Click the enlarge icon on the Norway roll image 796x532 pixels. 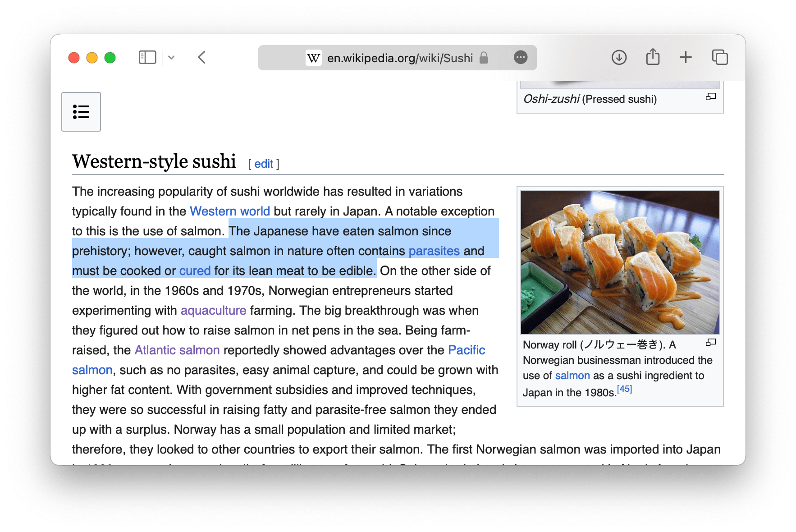[711, 343]
